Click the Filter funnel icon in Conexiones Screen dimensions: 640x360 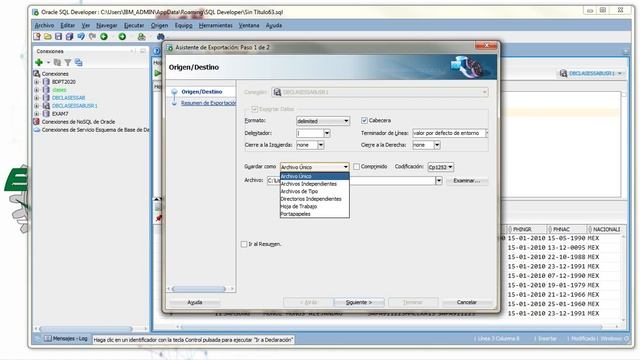pyautogui.click(x=68, y=62)
